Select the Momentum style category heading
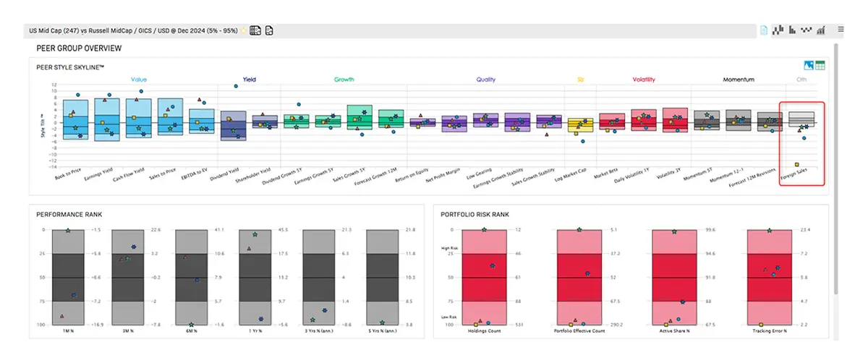The height and width of the screenshot is (363, 868). (x=739, y=80)
